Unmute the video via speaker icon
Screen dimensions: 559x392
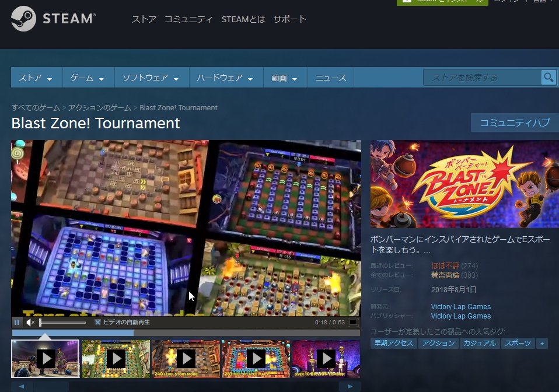click(x=30, y=322)
